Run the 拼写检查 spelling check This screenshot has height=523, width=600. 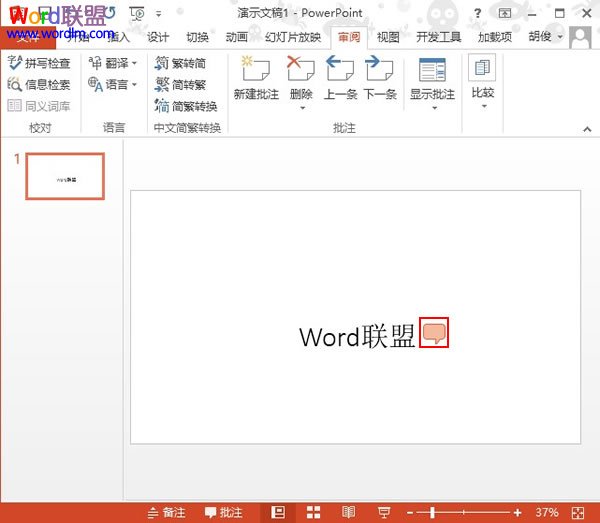click(39, 63)
